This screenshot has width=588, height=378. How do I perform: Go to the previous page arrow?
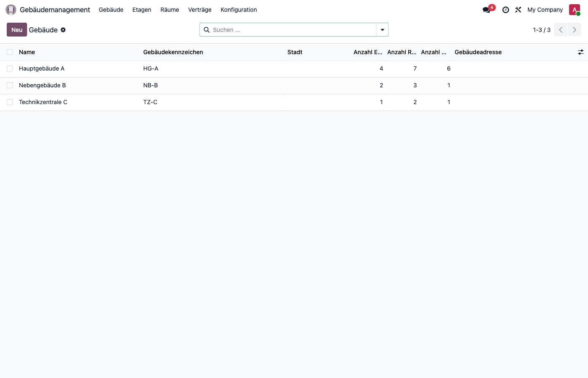tap(561, 30)
